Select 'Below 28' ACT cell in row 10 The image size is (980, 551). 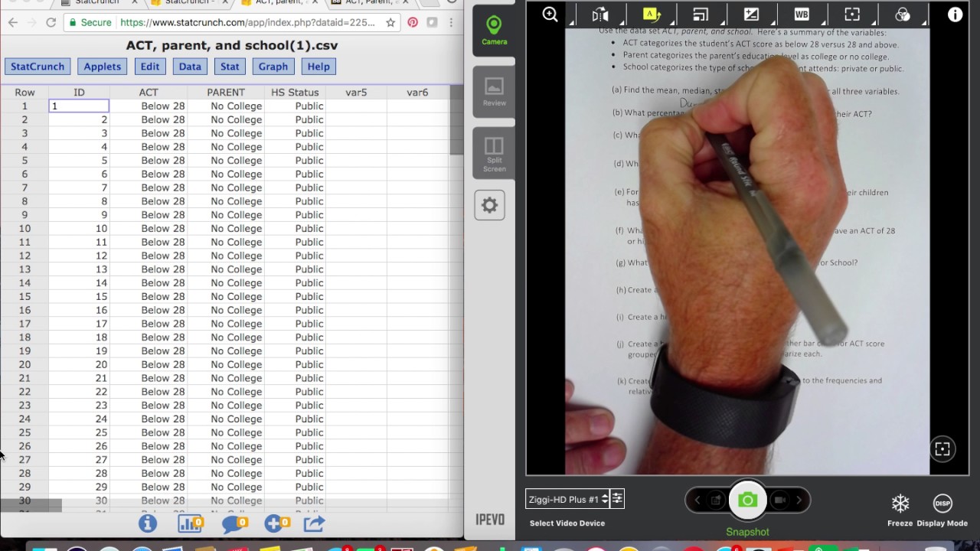[x=149, y=229]
